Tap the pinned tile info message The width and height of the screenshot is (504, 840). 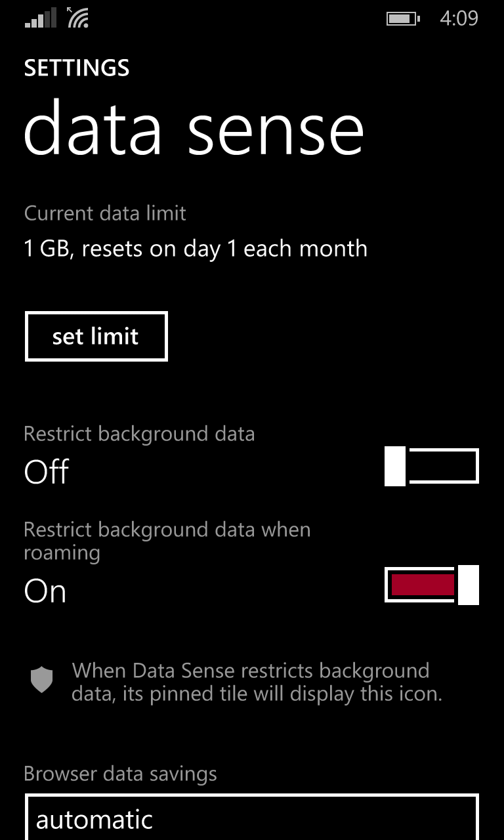coord(257,682)
